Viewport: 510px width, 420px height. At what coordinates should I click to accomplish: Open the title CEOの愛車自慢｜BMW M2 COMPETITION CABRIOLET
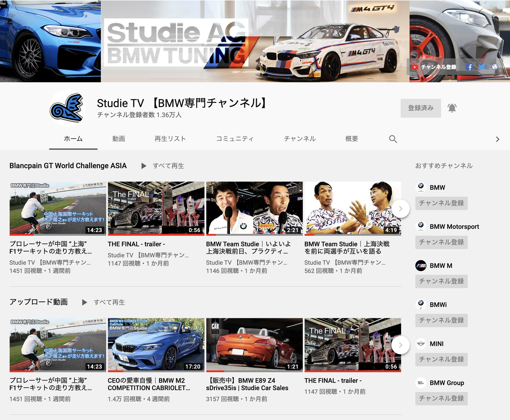149,384
